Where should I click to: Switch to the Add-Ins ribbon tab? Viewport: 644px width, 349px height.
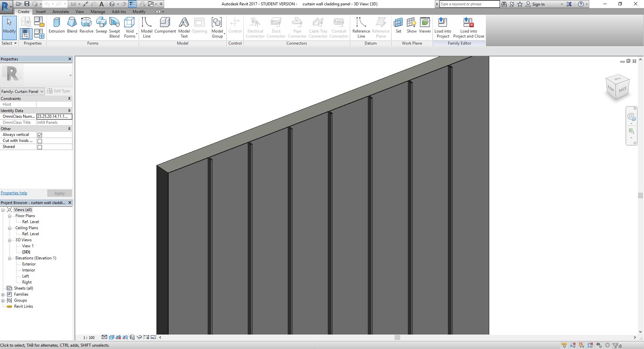(x=119, y=11)
